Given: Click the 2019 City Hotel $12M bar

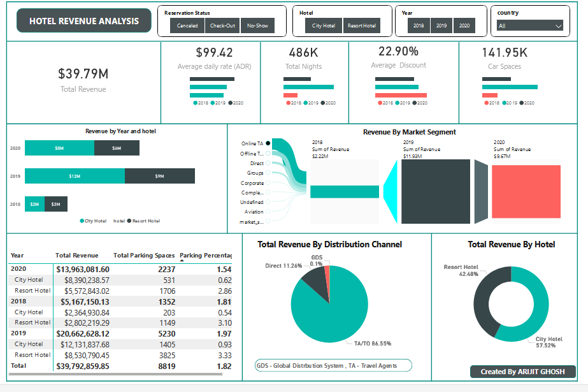Looking at the screenshot, I should point(75,176).
